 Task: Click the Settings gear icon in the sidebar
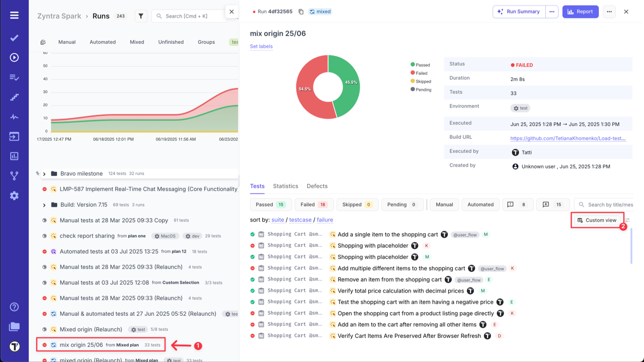(14, 196)
